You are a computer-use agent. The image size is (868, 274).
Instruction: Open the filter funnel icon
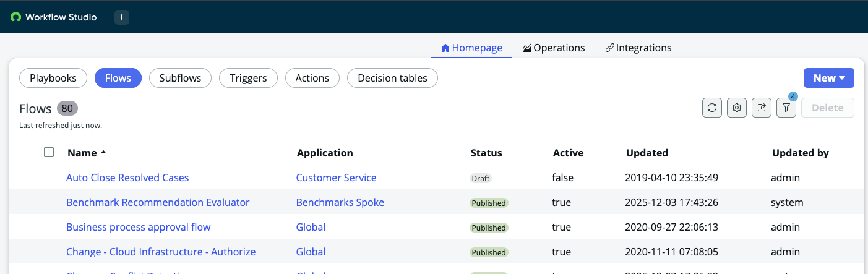point(786,108)
